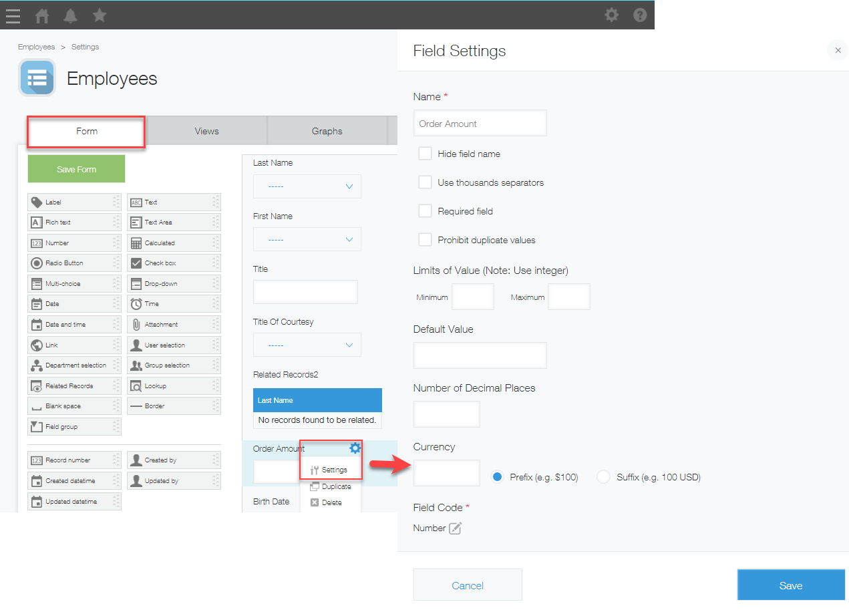849x616 pixels.
Task: Switch to the Form tab
Action: point(86,132)
